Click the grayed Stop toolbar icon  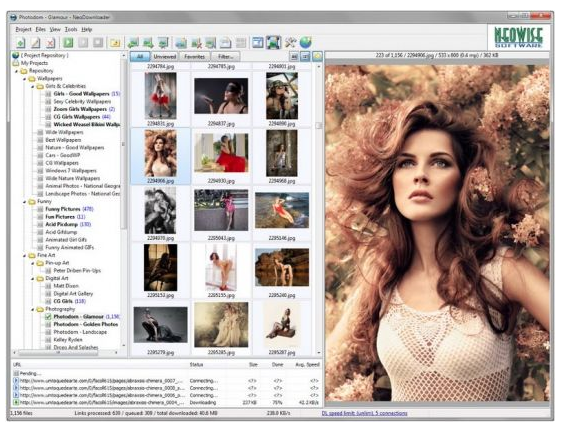[x=98, y=43]
